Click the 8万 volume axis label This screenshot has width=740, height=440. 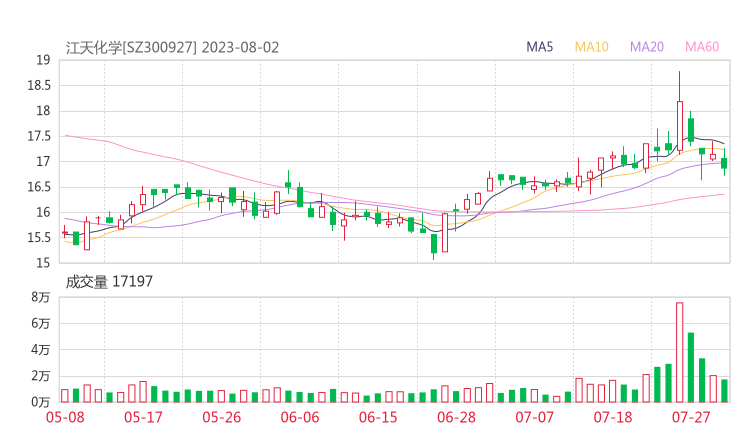click(x=41, y=297)
